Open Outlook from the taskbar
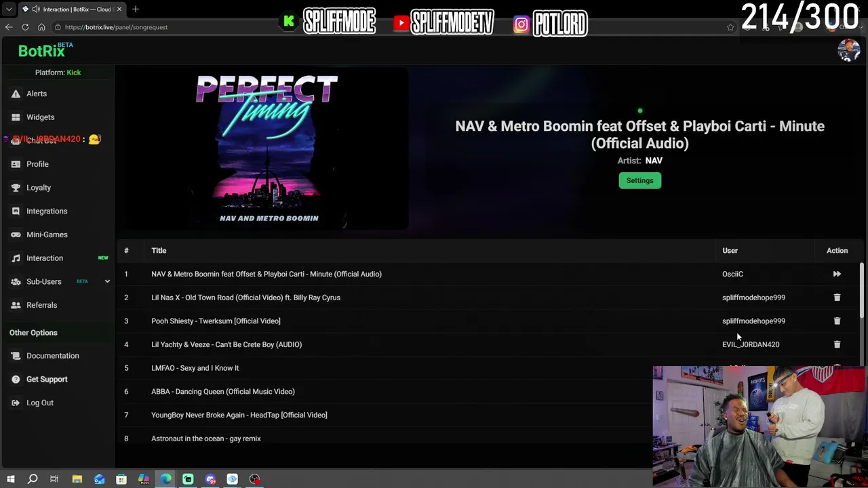The width and height of the screenshot is (868, 488). click(99, 479)
